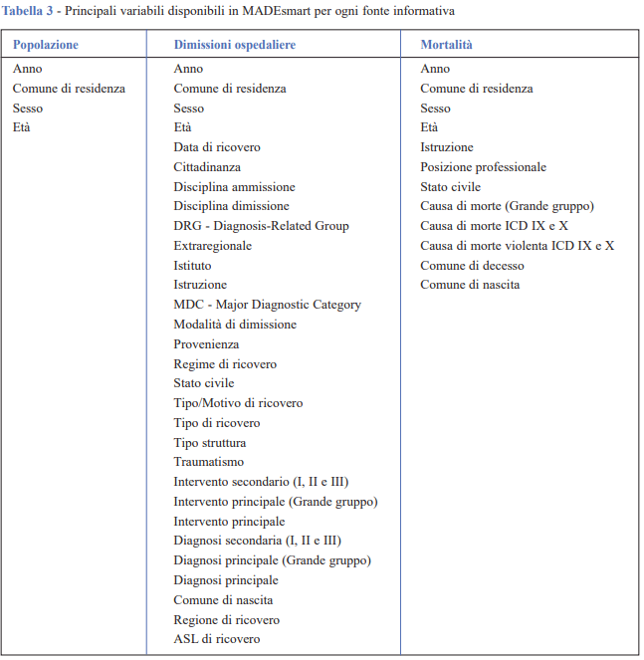Click Data di ricovero entry
The image size is (644, 660).
tap(216, 147)
